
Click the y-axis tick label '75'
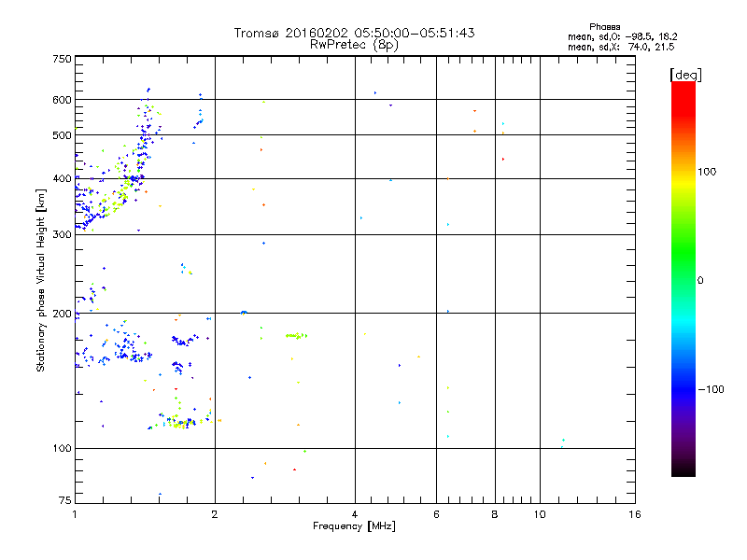65,500
